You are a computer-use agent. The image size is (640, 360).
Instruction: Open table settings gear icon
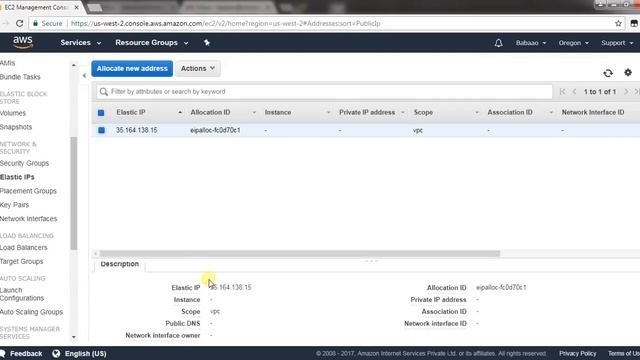point(628,73)
